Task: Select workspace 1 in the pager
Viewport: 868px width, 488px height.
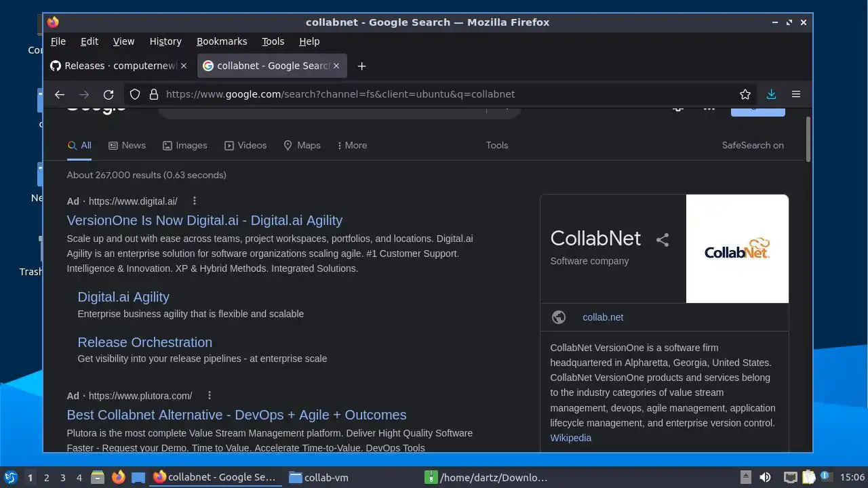Action: point(30,478)
